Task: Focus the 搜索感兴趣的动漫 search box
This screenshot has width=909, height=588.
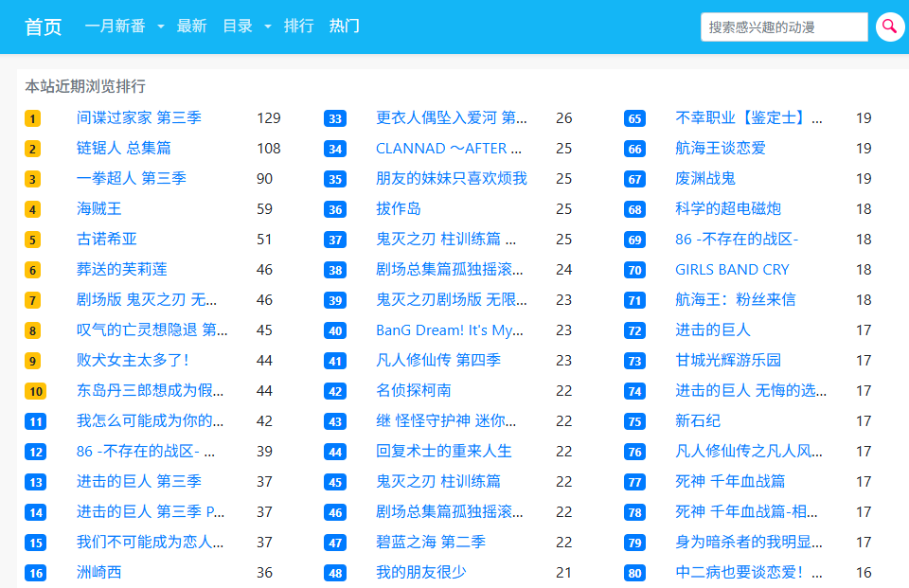Action: [783, 27]
